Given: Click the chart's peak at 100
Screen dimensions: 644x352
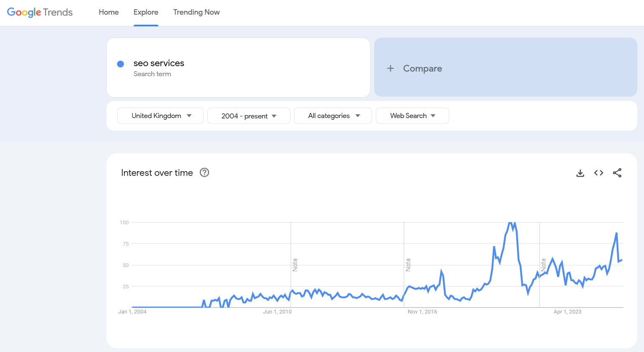Looking at the screenshot, I should pyautogui.click(x=511, y=223).
